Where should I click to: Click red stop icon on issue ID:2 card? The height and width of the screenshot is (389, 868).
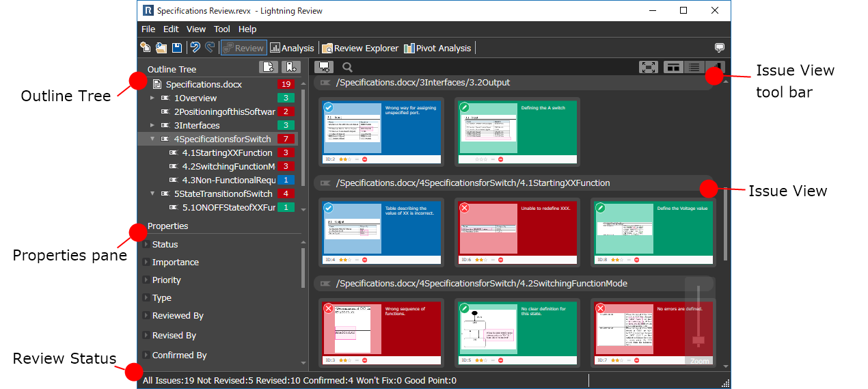tap(365, 159)
